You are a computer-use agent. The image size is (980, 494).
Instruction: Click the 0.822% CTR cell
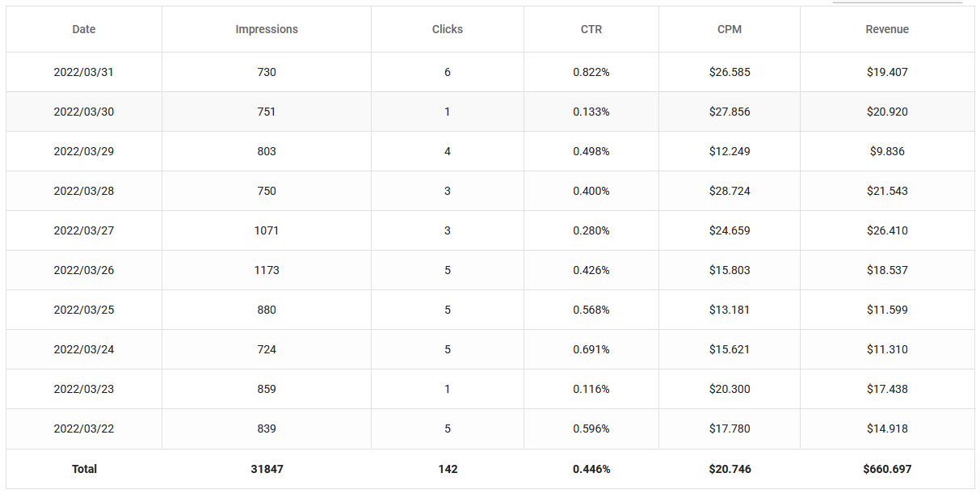click(x=591, y=72)
